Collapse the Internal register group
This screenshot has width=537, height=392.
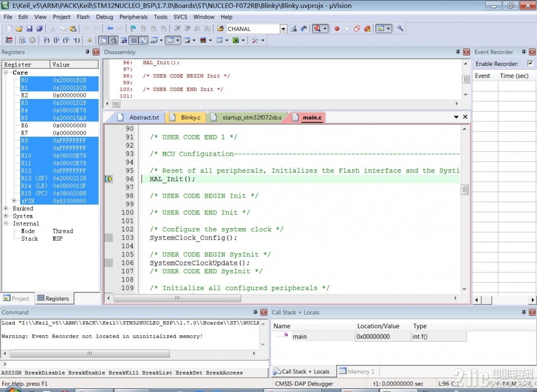(6, 223)
